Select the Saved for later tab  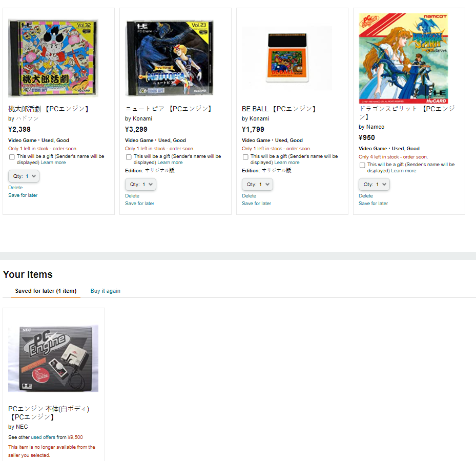(46, 291)
